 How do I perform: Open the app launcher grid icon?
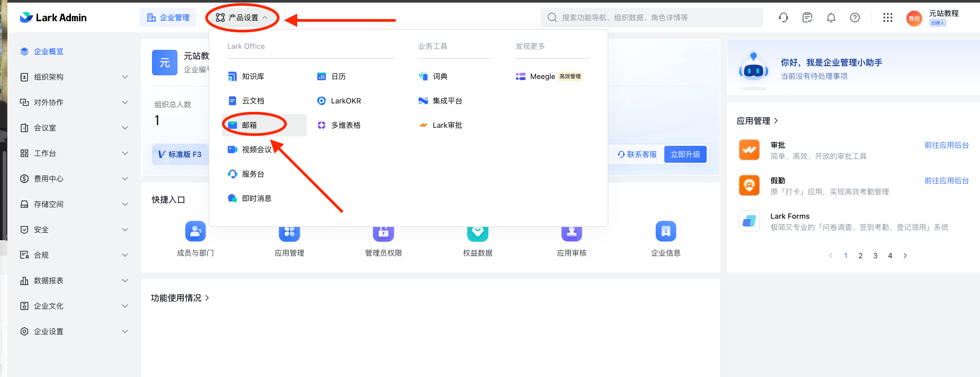[888, 17]
